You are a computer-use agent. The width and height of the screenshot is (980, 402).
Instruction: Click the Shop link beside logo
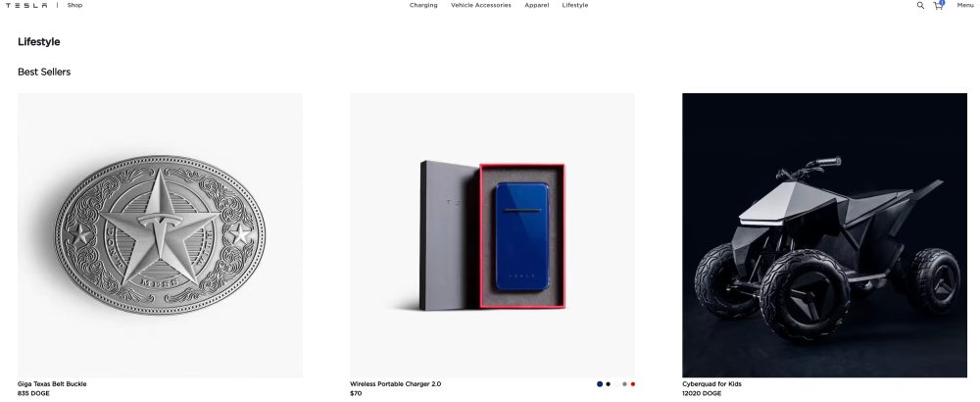point(74,5)
